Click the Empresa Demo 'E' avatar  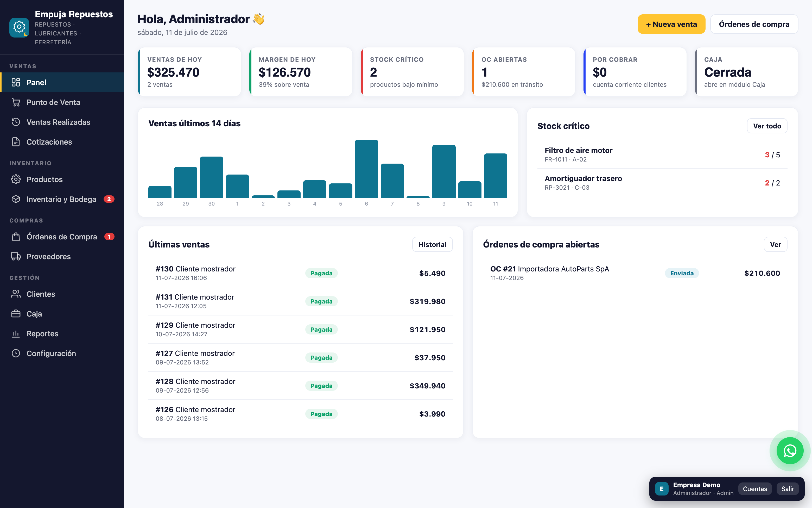[x=662, y=489]
